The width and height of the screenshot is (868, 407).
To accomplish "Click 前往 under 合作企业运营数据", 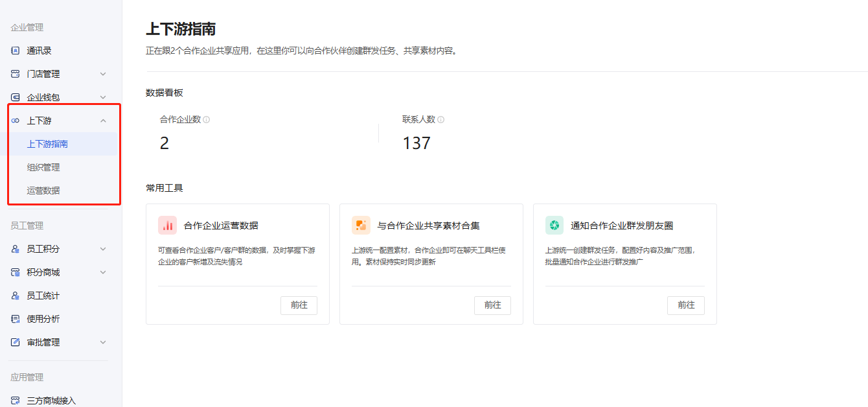I will click(x=299, y=305).
